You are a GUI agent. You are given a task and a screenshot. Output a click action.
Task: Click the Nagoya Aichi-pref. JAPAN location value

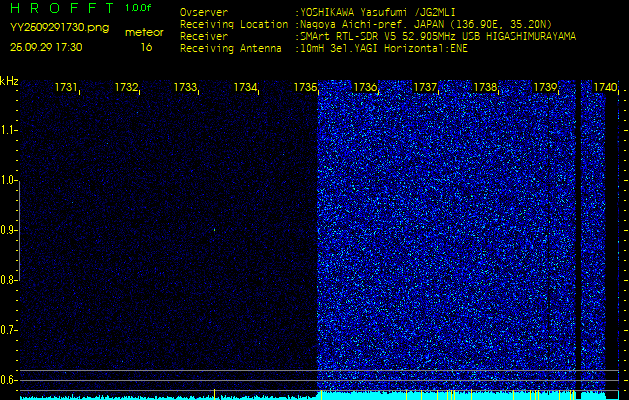[425, 24]
